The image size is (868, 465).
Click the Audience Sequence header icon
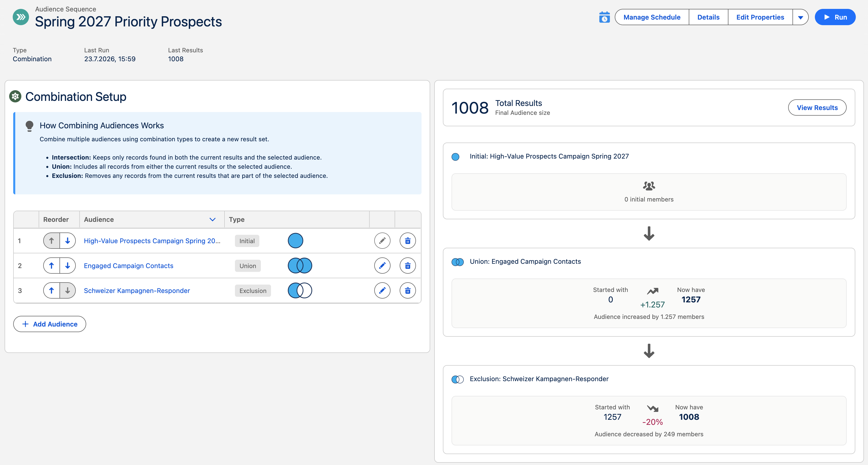pyautogui.click(x=21, y=17)
